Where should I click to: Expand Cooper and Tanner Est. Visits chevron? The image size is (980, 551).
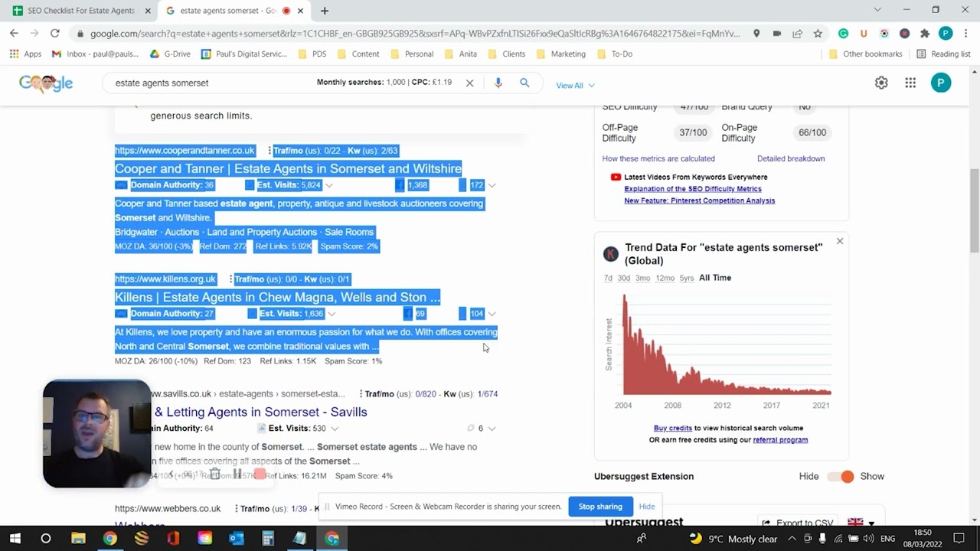329,185
